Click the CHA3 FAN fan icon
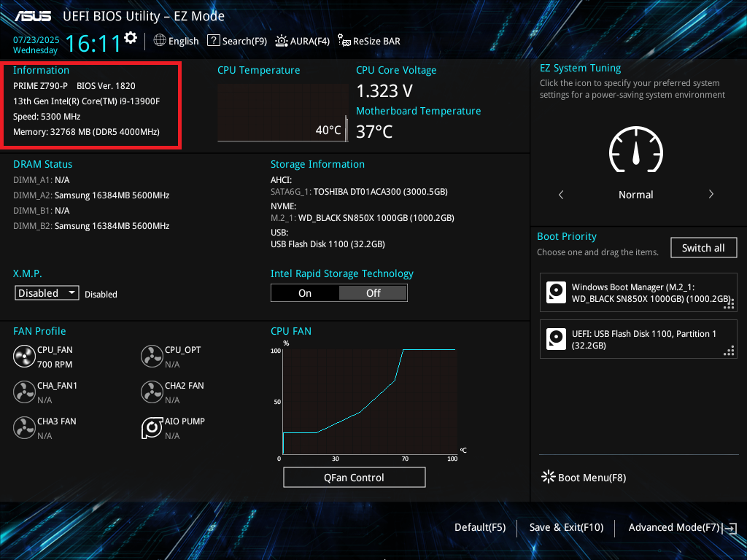Image resolution: width=747 pixels, height=560 pixels. [24, 427]
